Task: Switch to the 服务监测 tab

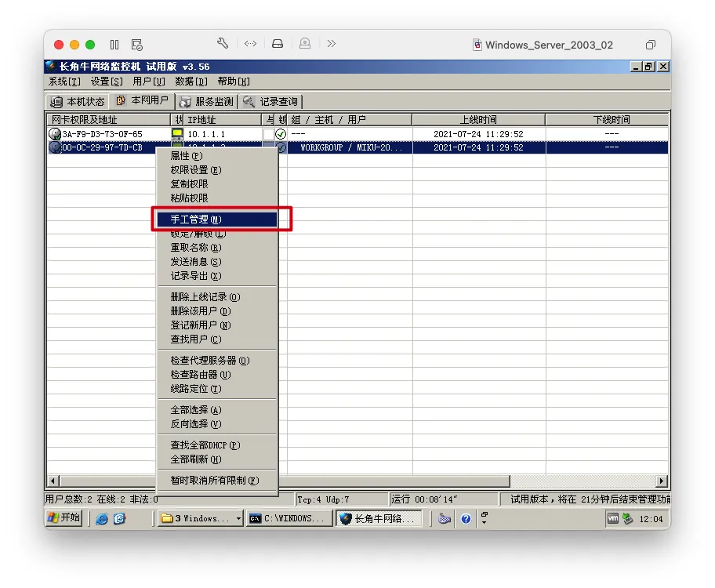Action: coord(206,101)
